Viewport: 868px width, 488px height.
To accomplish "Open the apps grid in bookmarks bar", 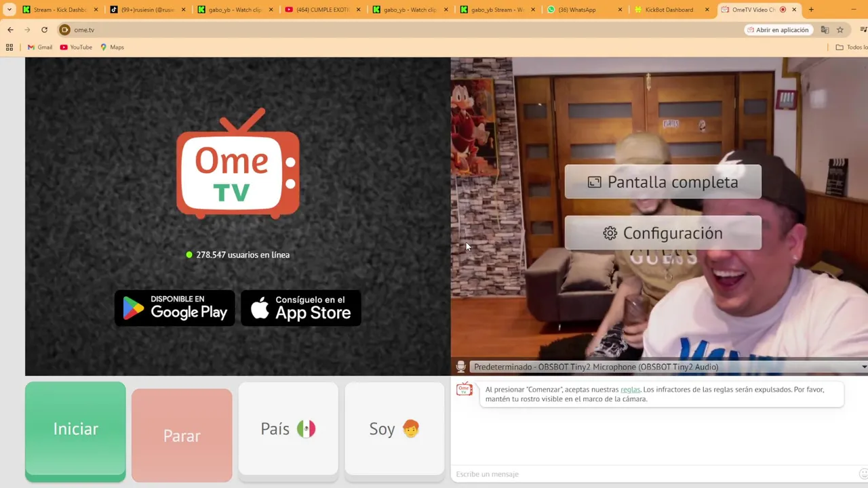I will pyautogui.click(x=9, y=47).
